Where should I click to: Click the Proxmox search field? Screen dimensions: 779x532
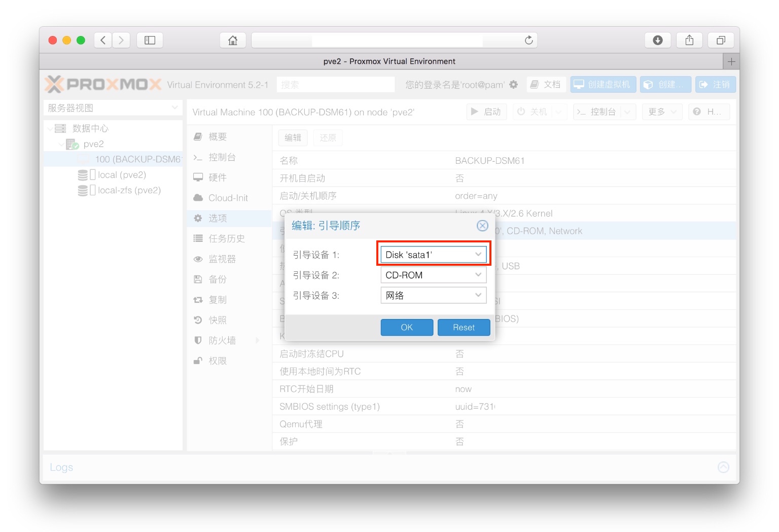pyautogui.click(x=335, y=85)
